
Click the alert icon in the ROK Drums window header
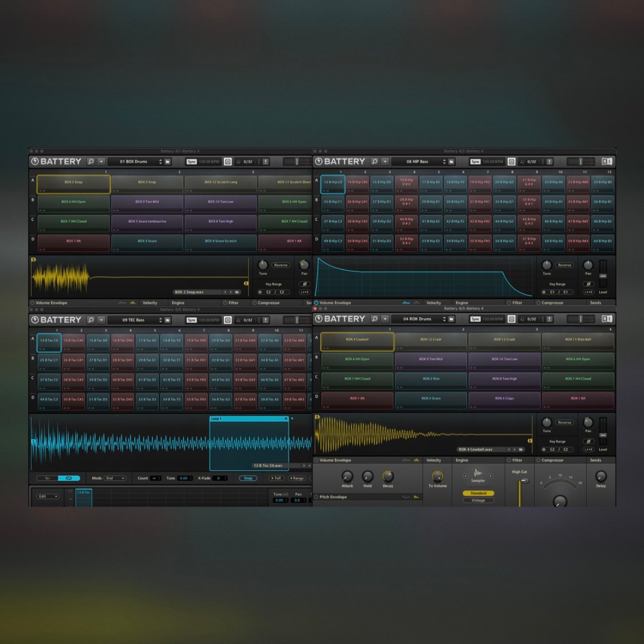point(550,319)
